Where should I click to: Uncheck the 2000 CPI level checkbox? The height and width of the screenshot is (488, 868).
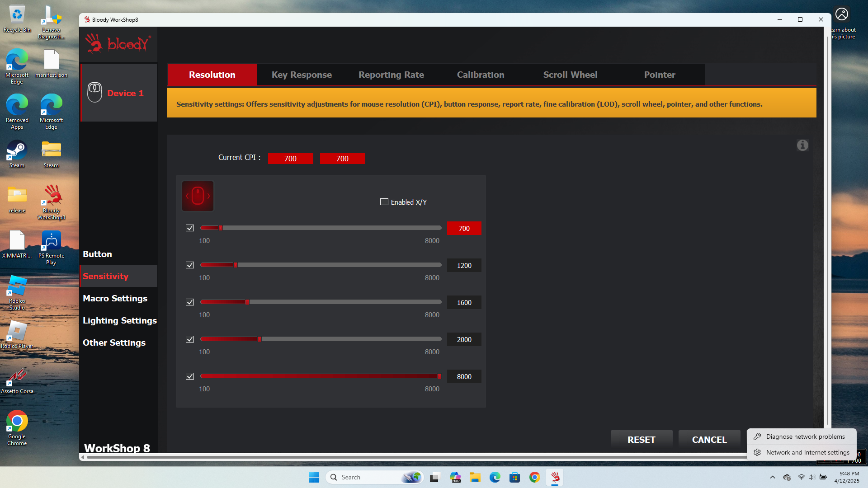pos(190,339)
